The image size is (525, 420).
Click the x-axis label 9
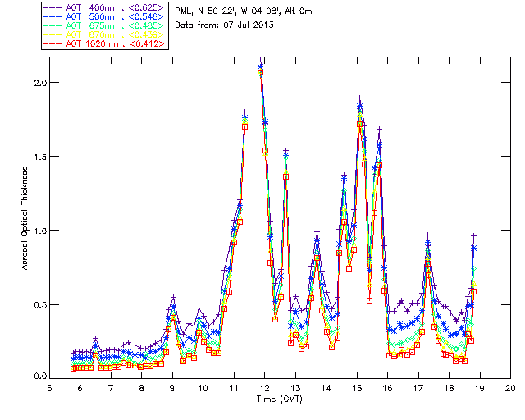(x=172, y=388)
